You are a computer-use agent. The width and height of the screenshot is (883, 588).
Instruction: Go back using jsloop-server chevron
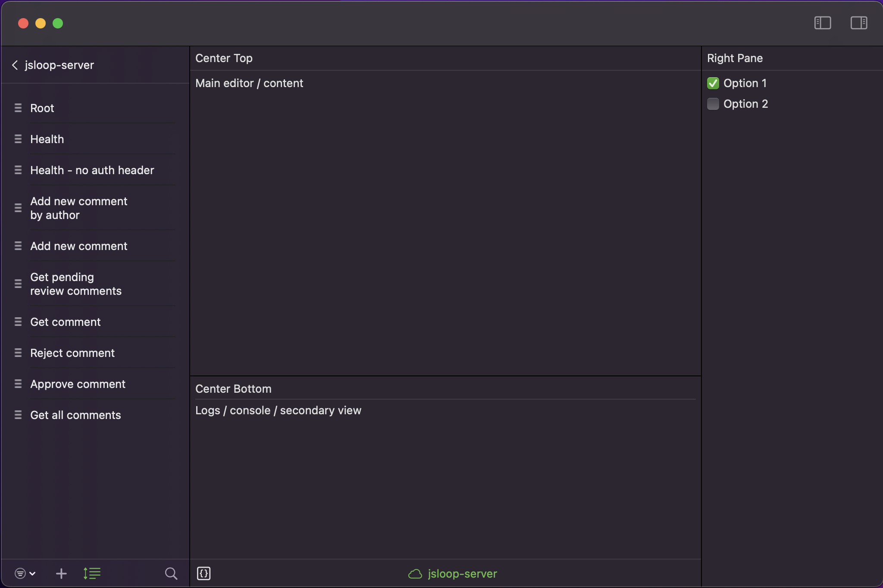[15, 65]
